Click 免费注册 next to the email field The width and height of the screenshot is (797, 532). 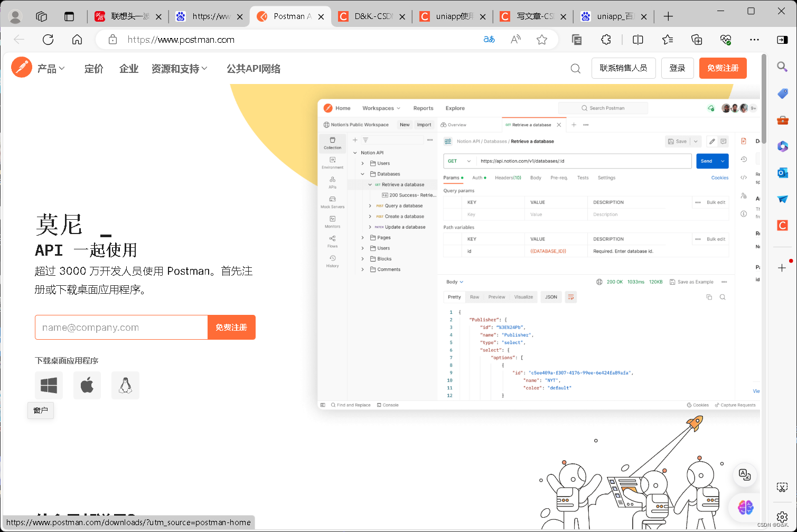231,328
